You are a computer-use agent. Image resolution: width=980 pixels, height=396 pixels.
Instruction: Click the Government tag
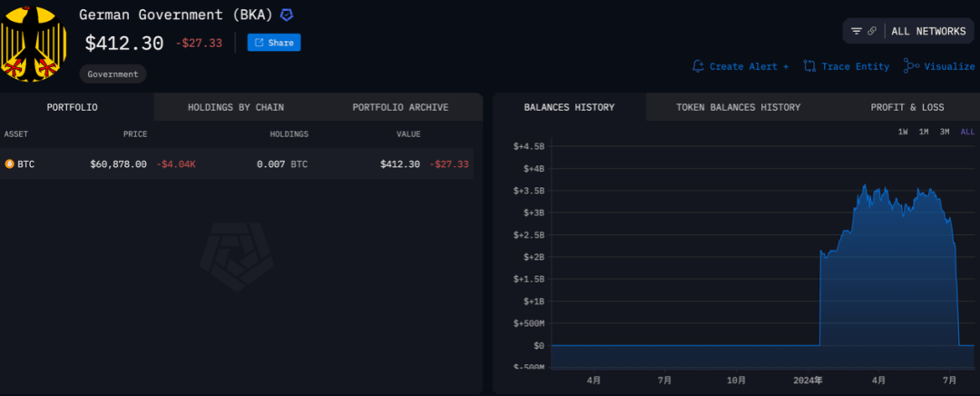click(113, 74)
